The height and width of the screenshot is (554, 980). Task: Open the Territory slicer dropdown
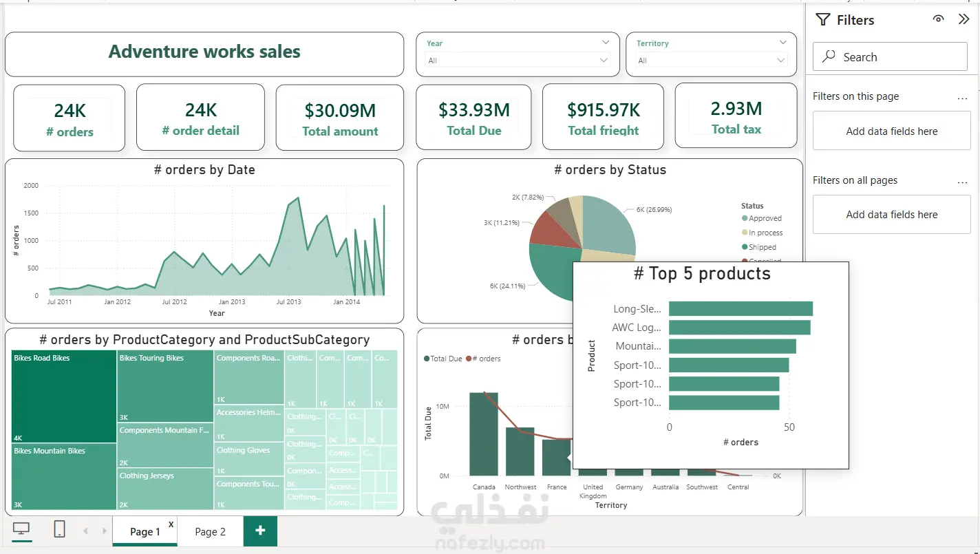(x=711, y=61)
